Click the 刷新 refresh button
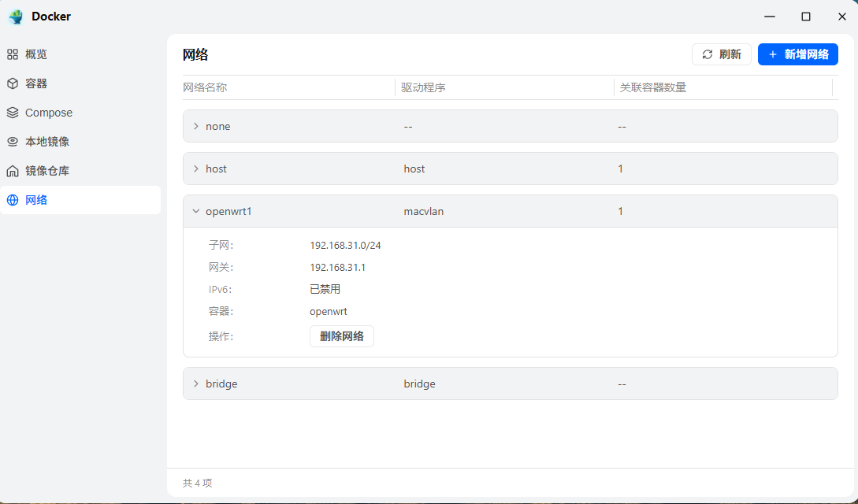 tap(721, 54)
